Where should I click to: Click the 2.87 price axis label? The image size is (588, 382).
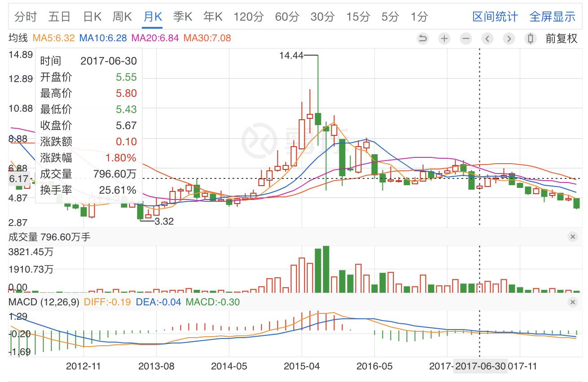tap(18, 222)
